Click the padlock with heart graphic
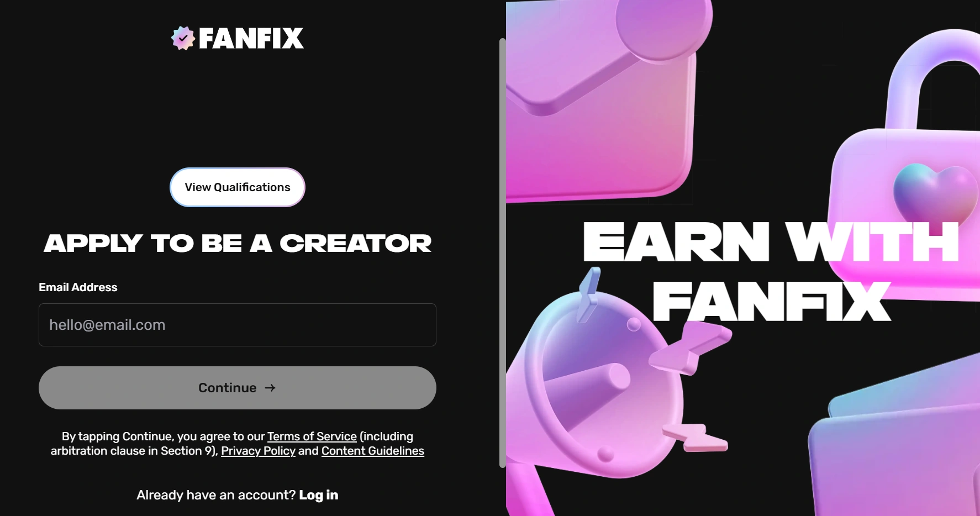980x516 pixels. [906, 166]
